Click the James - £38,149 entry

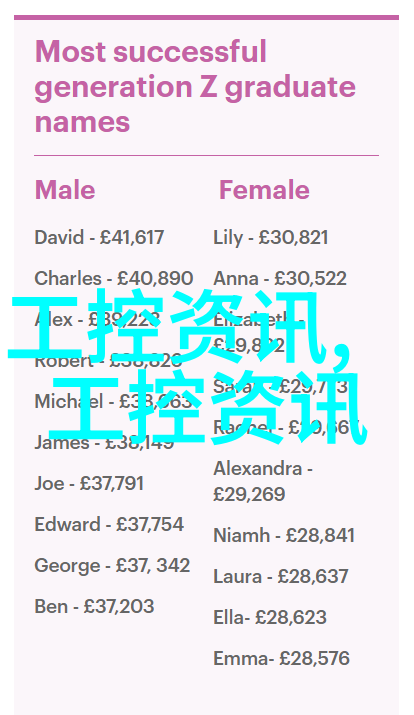pyautogui.click(x=104, y=442)
